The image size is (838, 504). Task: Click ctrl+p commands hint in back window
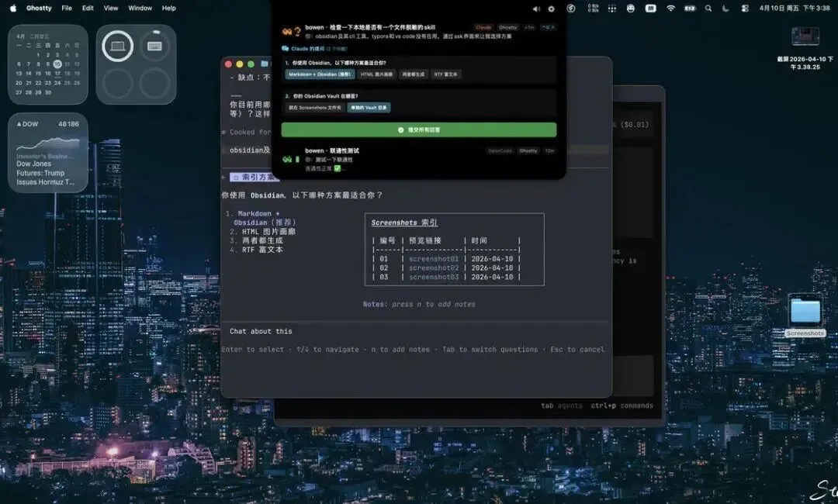622,406
